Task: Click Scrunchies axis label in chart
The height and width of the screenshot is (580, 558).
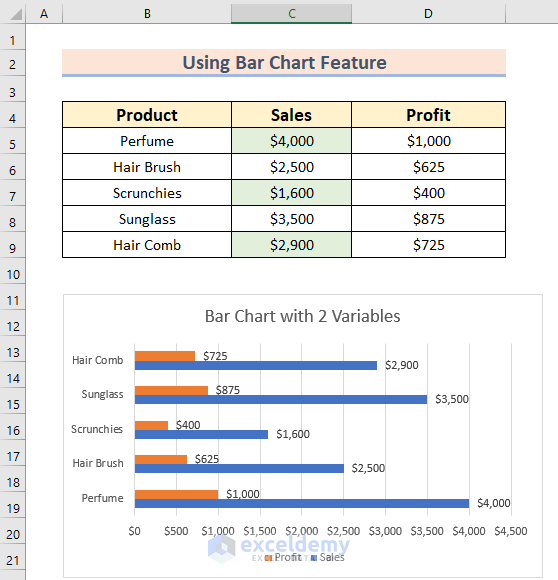Action: [97, 429]
